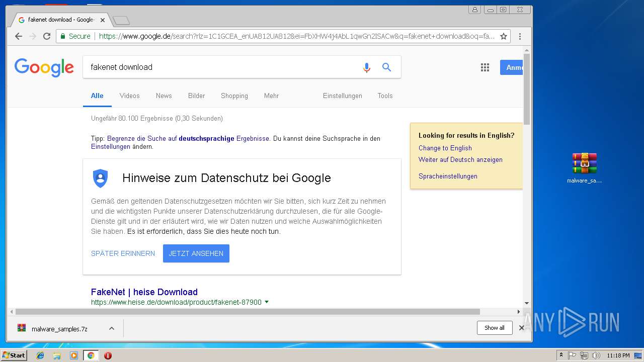The height and width of the screenshot is (362, 644).
Task: Click the blue search magnifier icon
Action: (386, 67)
